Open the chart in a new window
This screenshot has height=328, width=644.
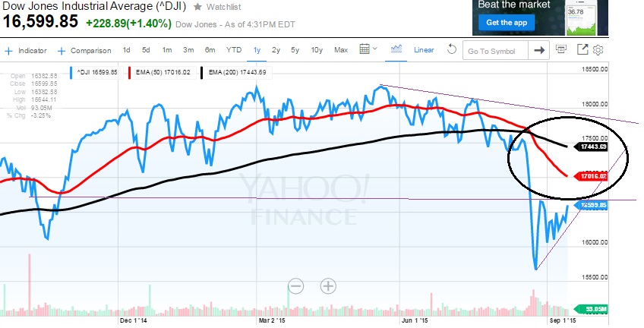coord(582,50)
